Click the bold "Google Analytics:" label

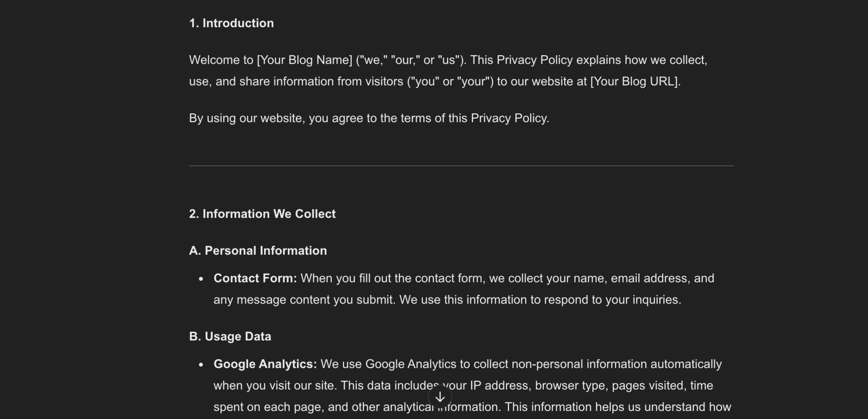pos(265,364)
